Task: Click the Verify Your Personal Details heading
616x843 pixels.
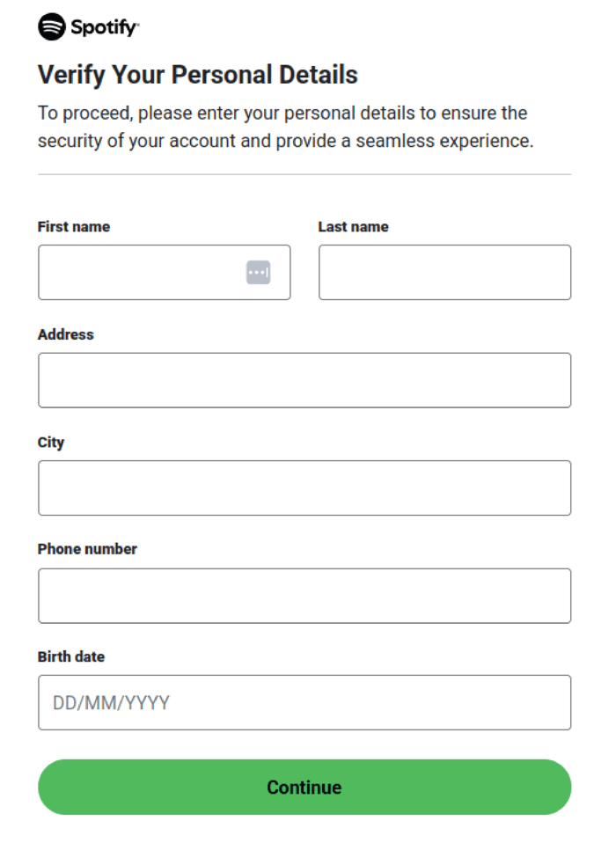Action: click(x=196, y=75)
